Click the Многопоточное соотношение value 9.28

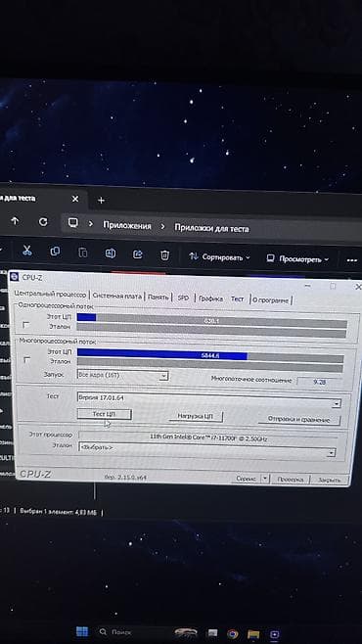[319, 382]
